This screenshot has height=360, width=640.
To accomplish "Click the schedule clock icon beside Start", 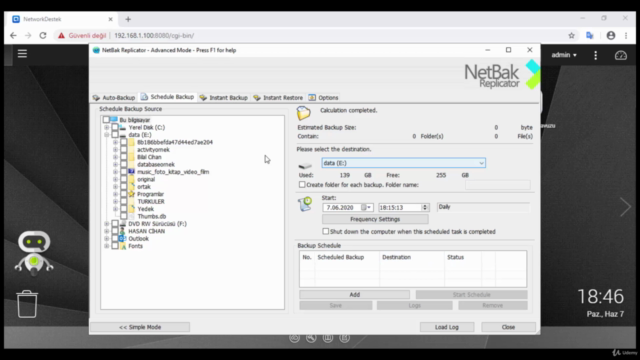I will [305, 204].
